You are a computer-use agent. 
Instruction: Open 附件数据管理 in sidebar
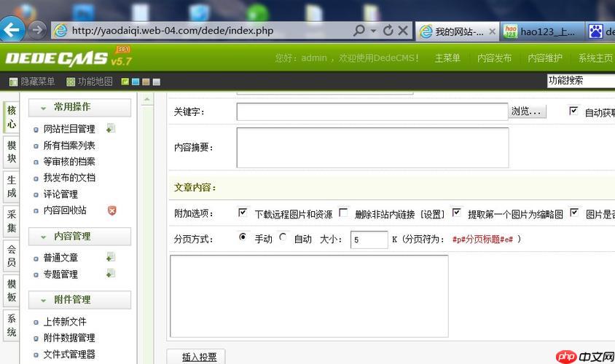pyautogui.click(x=69, y=338)
